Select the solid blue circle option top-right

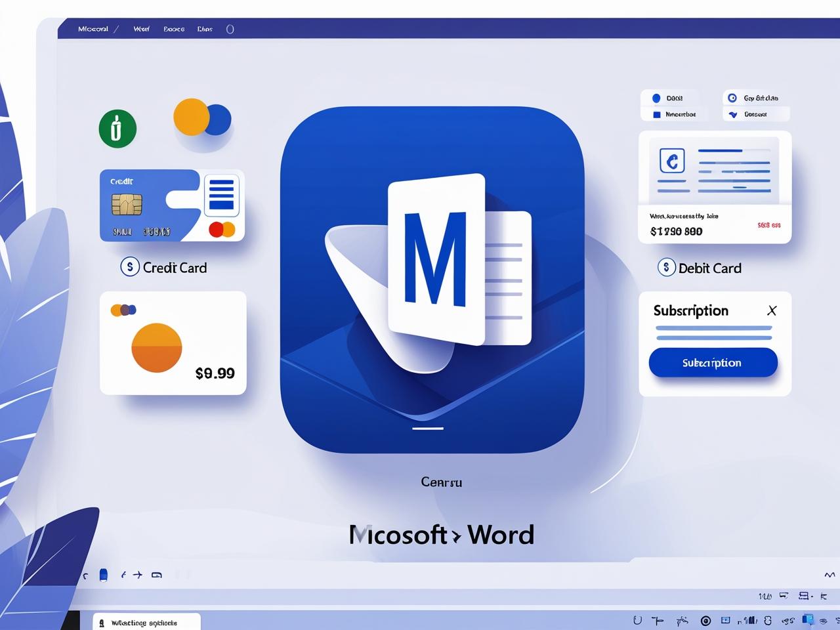656,98
